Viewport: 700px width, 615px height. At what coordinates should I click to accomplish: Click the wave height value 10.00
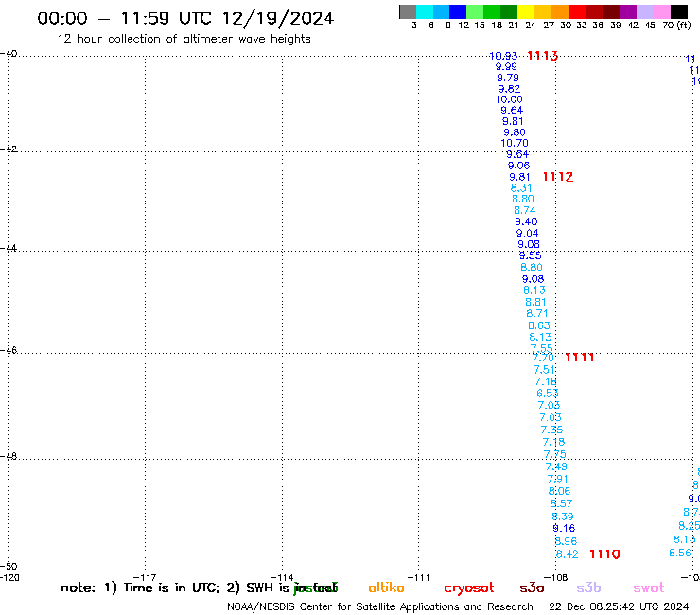[509, 99]
